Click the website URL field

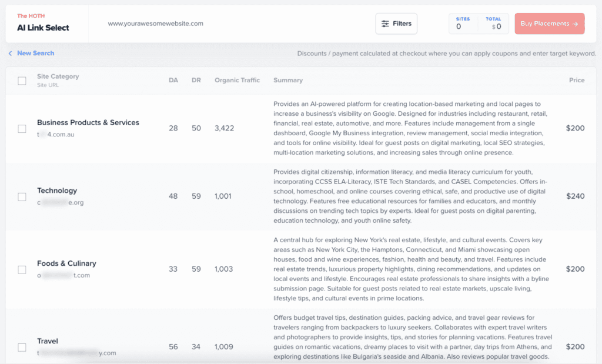click(x=155, y=24)
